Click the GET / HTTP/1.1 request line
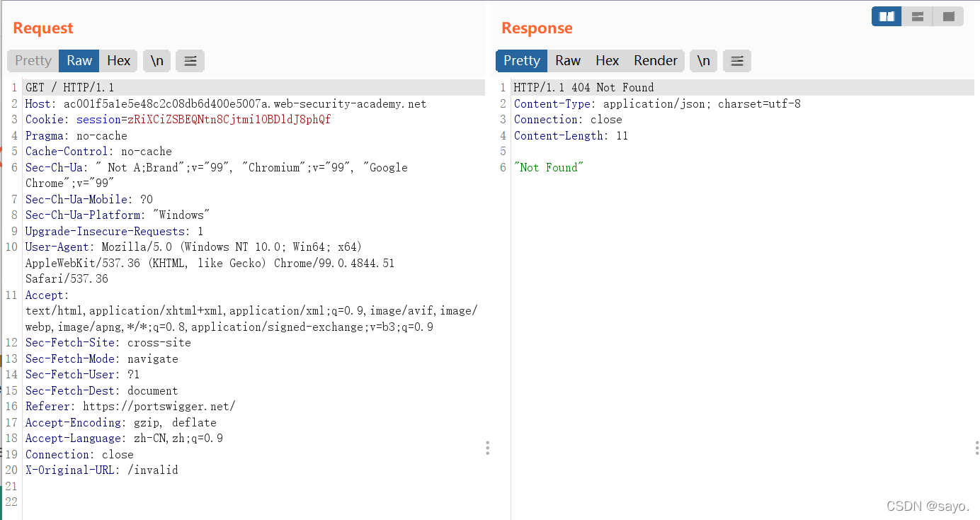The height and width of the screenshot is (520, 980). (x=69, y=88)
